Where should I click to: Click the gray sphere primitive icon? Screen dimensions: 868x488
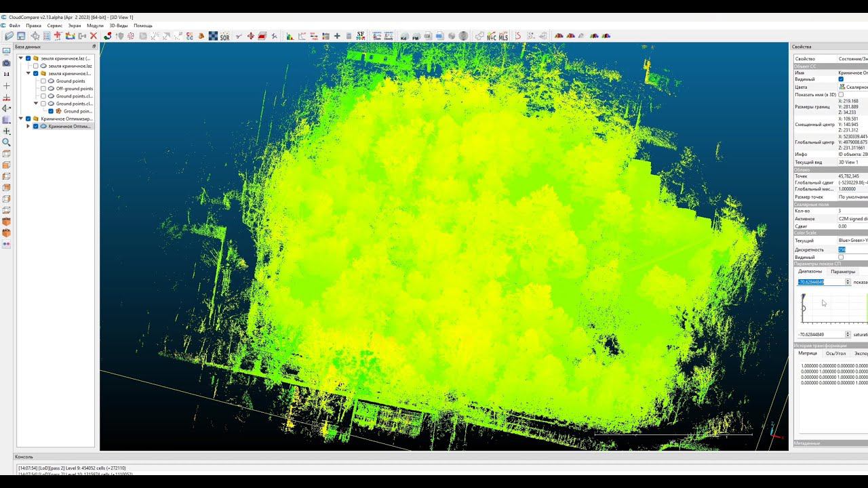pyautogui.click(x=463, y=36)
